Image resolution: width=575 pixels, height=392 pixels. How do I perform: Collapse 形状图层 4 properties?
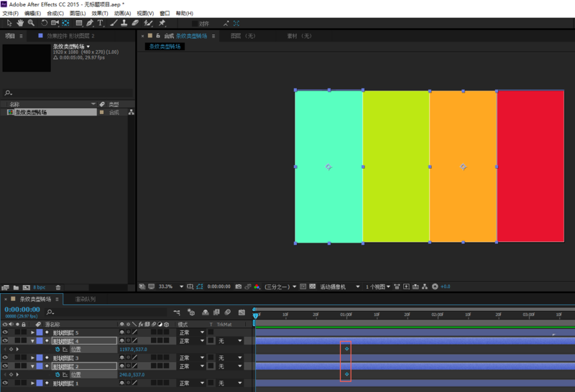(x=32, y=341)
